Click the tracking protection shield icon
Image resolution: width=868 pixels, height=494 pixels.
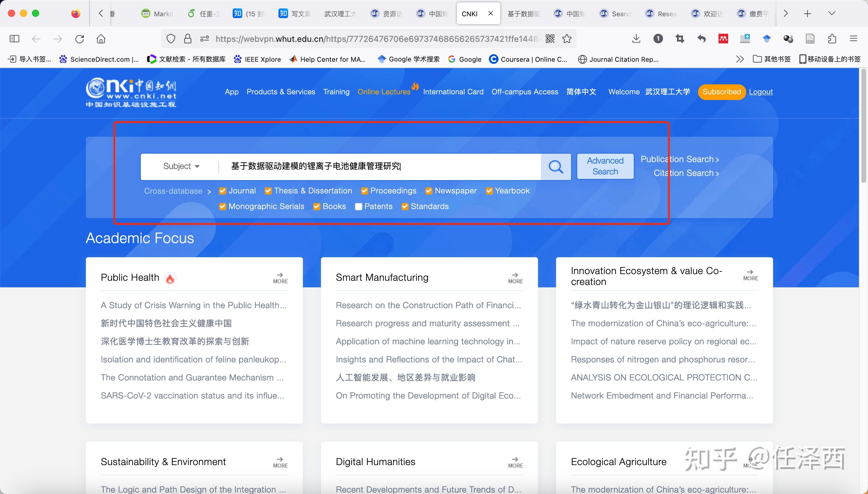point(171,39)
